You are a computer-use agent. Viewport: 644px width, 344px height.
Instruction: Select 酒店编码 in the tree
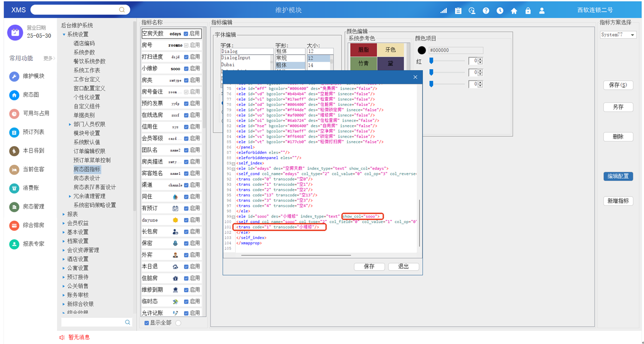coord(84,44)
